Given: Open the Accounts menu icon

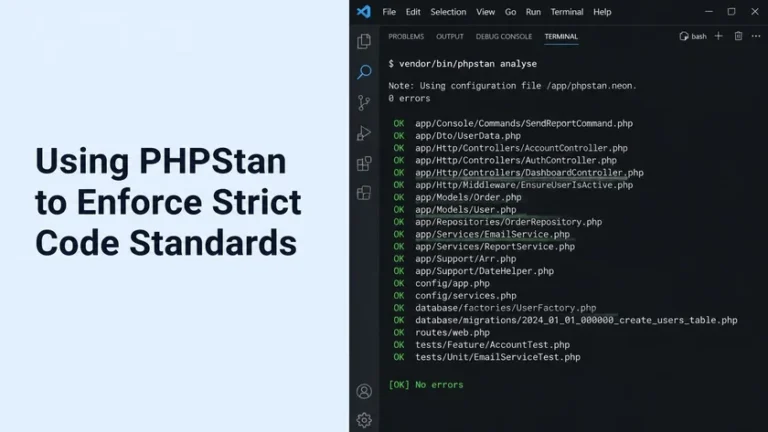Looking at the screenshot, I should 364,391.
